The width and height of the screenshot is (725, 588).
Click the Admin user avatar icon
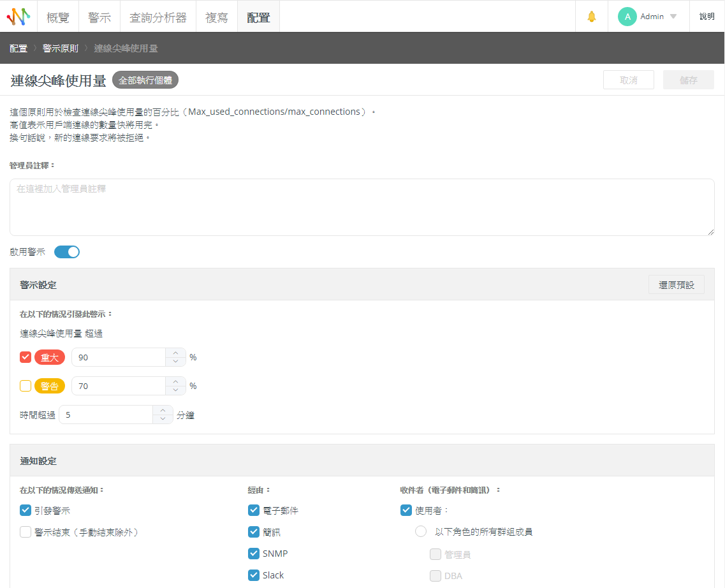[627, 17]
